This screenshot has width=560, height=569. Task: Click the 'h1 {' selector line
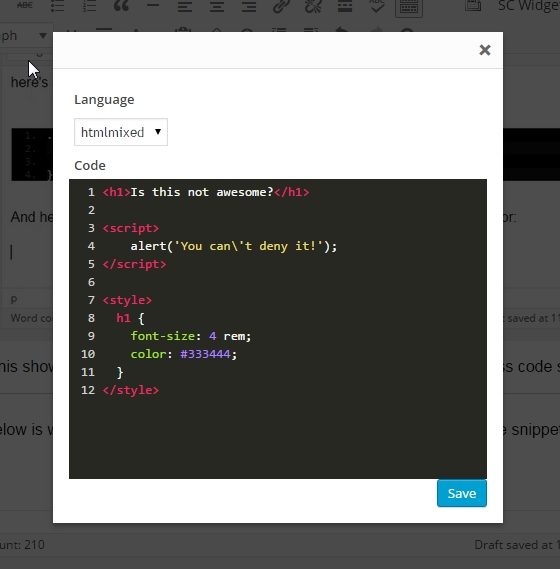[x=130, y=318]
